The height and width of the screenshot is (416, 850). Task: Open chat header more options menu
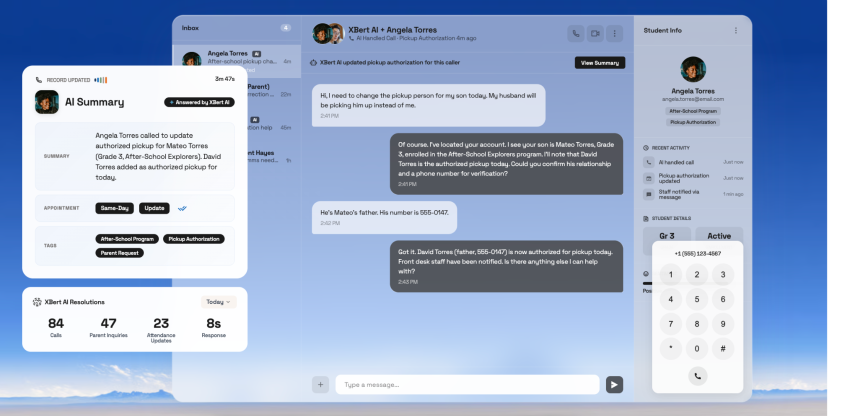click(614, 34)
